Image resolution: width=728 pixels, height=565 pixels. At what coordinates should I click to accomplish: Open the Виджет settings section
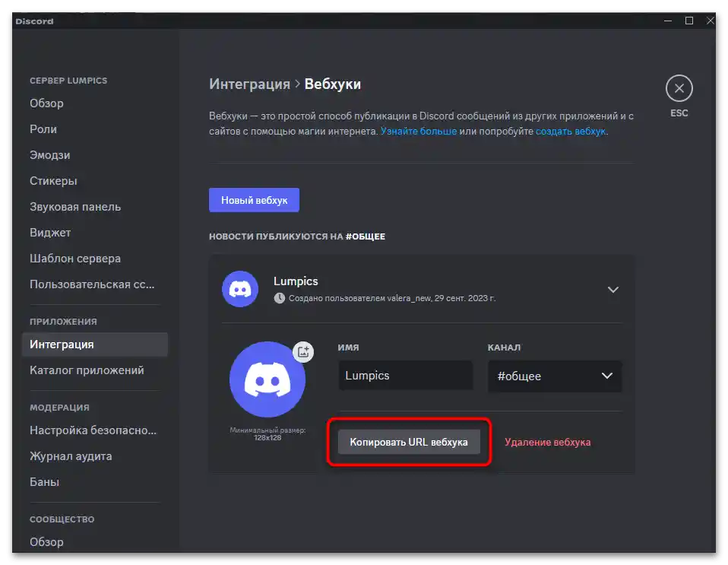(50, 233)
